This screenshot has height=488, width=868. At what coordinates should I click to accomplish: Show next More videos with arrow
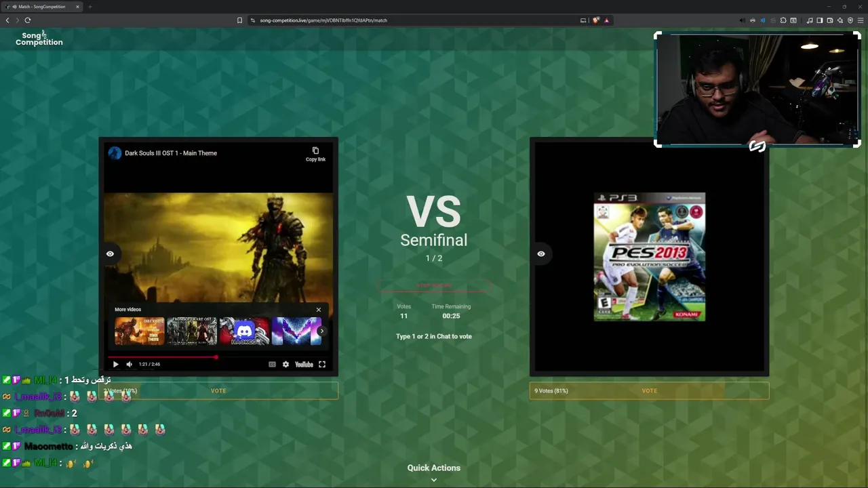tap(321, 331)
